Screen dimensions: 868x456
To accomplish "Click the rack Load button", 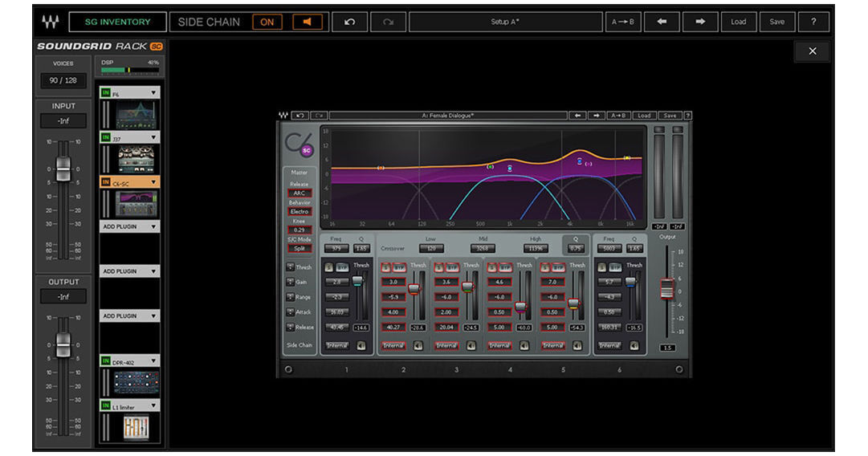I will 739,22.
